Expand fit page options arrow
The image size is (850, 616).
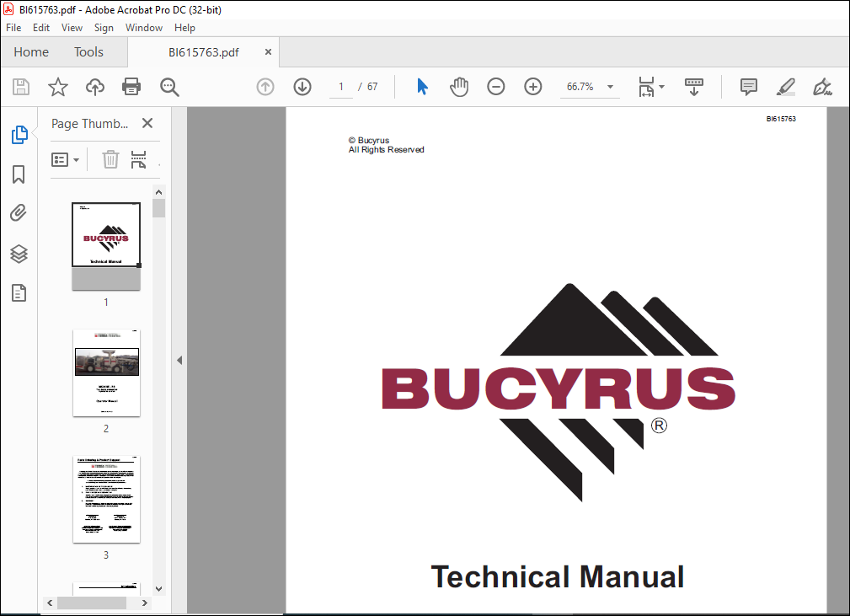tap(661, 87)
